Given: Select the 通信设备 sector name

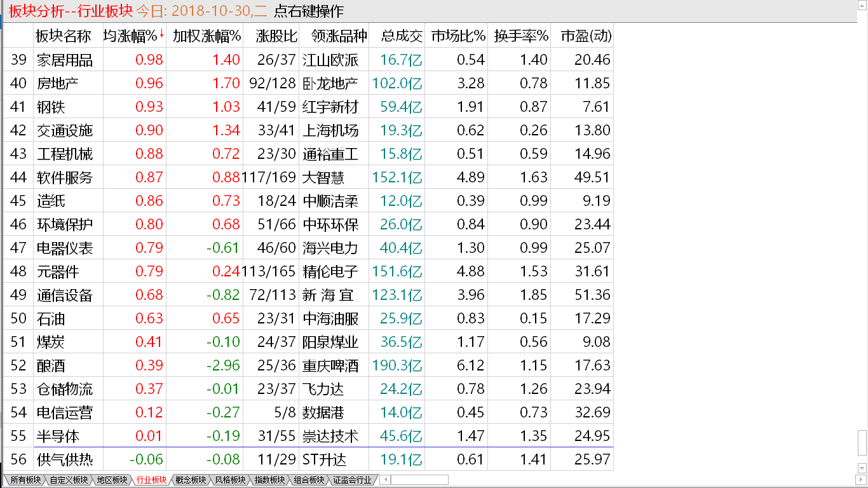Looking at the screenshot, I should point(65,295).
